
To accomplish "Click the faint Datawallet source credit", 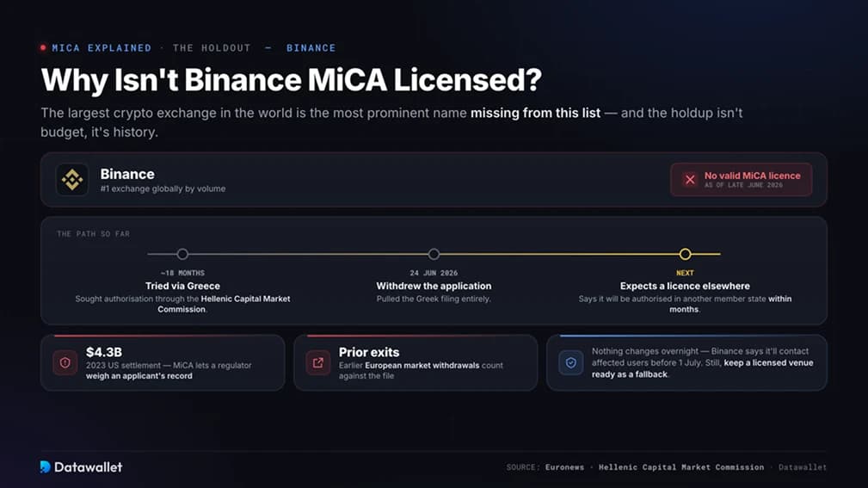I will click(802, 467).
